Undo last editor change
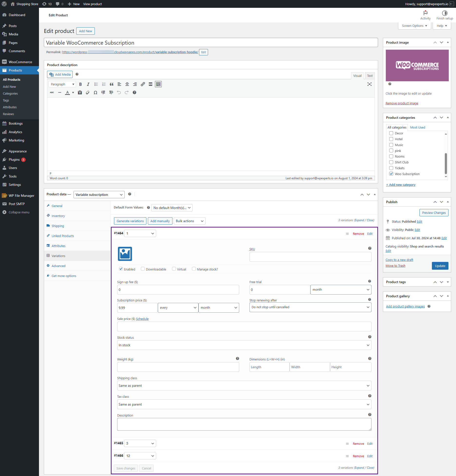 point(119,92)
